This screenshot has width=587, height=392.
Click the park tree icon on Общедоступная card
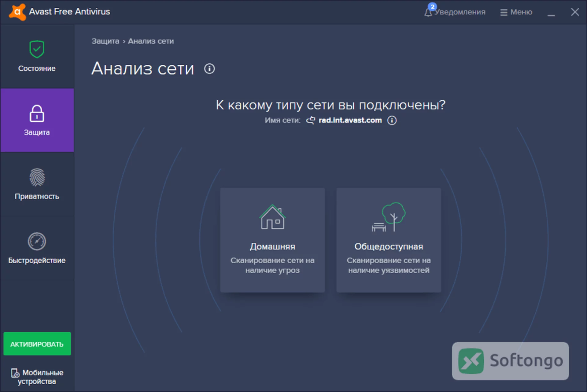tap(389, 217)
